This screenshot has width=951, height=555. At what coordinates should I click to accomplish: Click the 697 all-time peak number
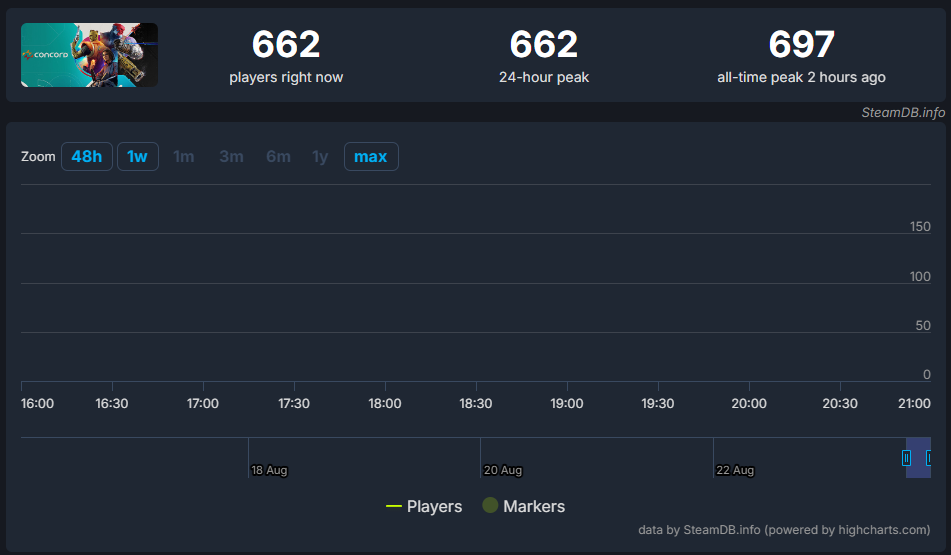(x=802, y=44)
